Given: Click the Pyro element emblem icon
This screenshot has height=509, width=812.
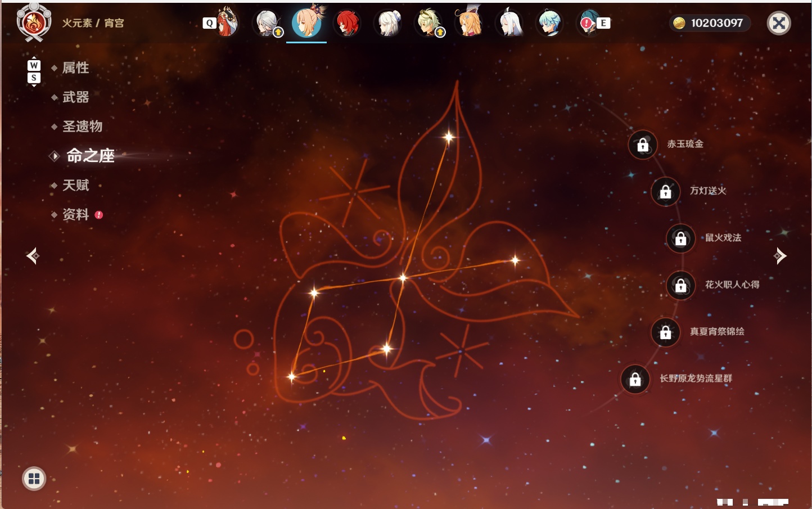Looking at the screenshot, I should pyautogui.click(x=34, y=22).
